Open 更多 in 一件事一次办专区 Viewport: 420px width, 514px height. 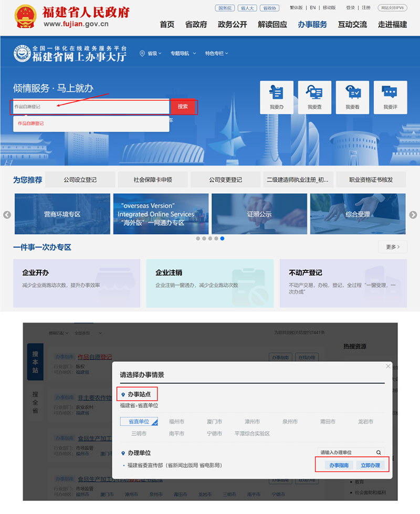click(x=393, y=247)
